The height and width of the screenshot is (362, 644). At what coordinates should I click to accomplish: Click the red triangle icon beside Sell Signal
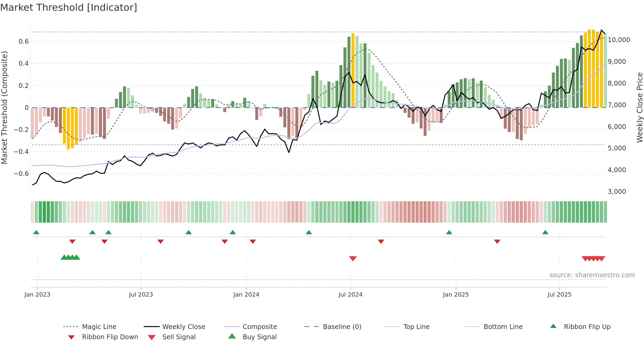click(x=152, y=337)
